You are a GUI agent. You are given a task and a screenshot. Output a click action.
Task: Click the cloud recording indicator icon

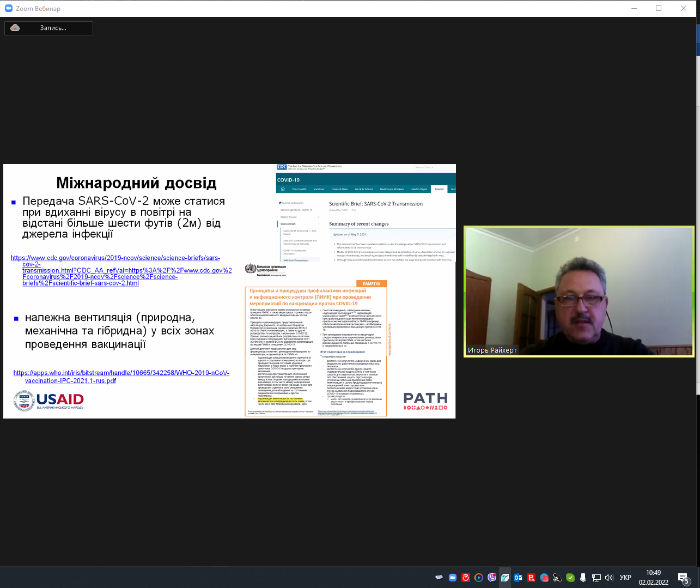(15, 28)
